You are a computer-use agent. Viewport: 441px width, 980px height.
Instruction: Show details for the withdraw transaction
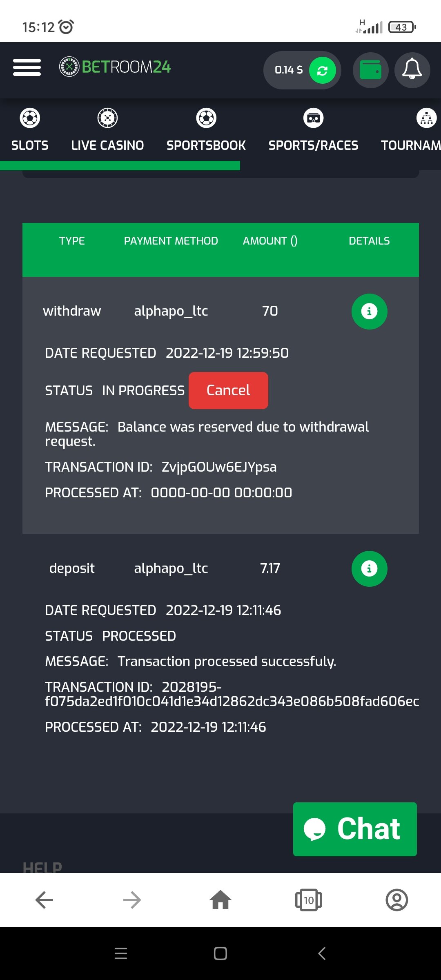tap(369, 312)
